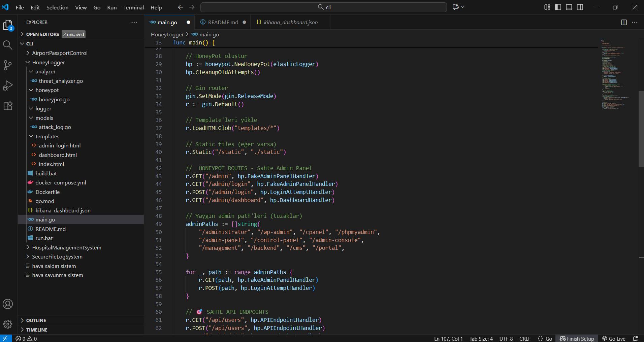Click Finish Setup in status bar
Screen dimensions: 644x342
(577, 339)
